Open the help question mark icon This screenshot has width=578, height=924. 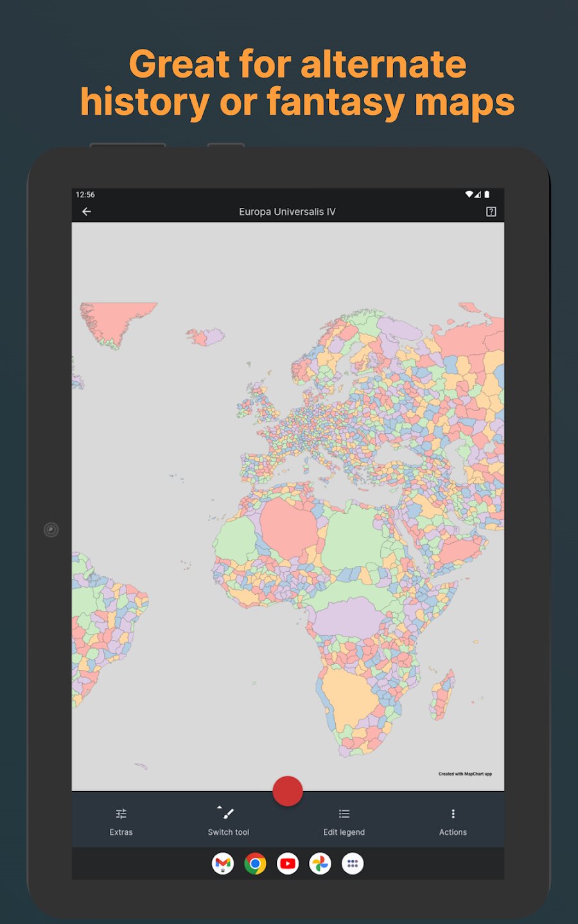pos(491,212)
